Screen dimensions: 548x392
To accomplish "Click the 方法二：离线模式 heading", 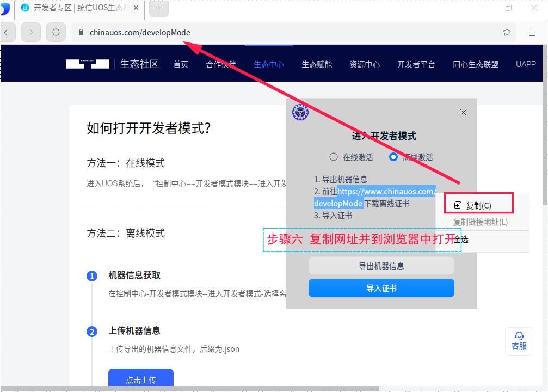I will click(x=126, y=233).
